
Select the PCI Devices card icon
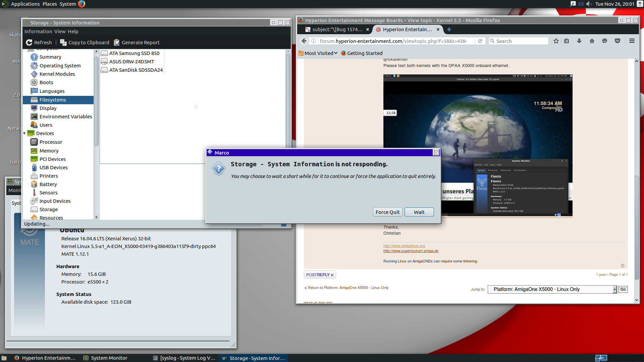(34, 159)
